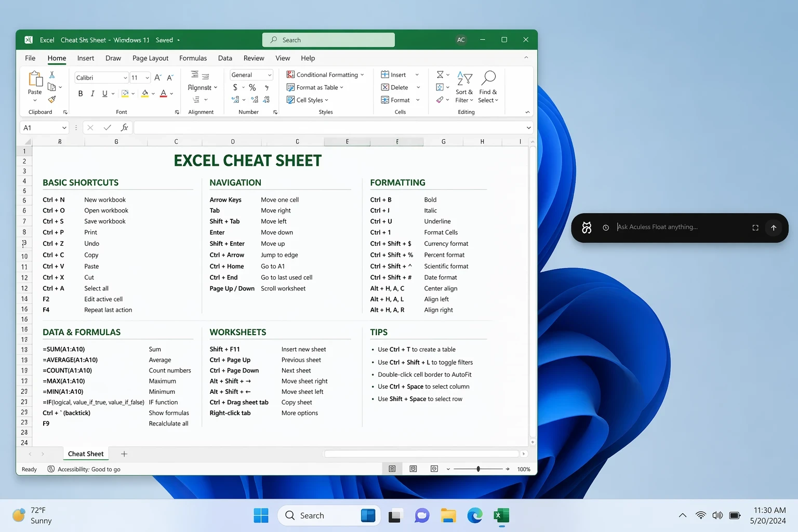Open Microsoft Edge from taskbar

click(x=475, y=515)
